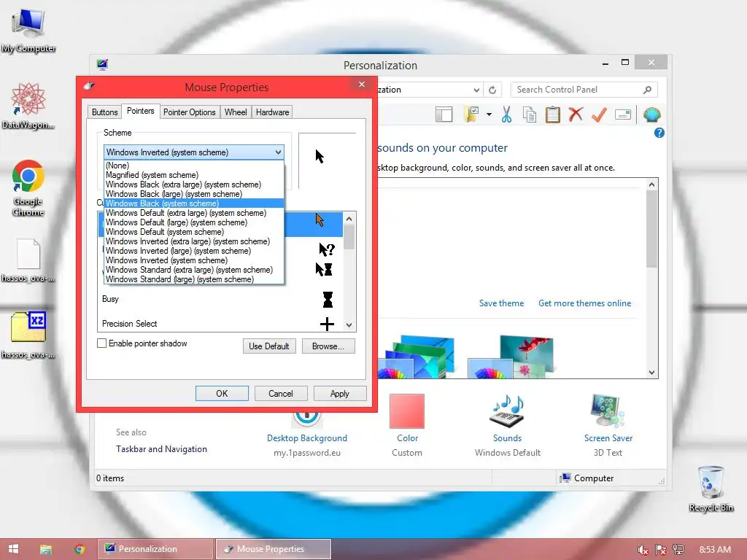Click the muted volume tray icon
The image size is (747, 560).
coord(643,550)
